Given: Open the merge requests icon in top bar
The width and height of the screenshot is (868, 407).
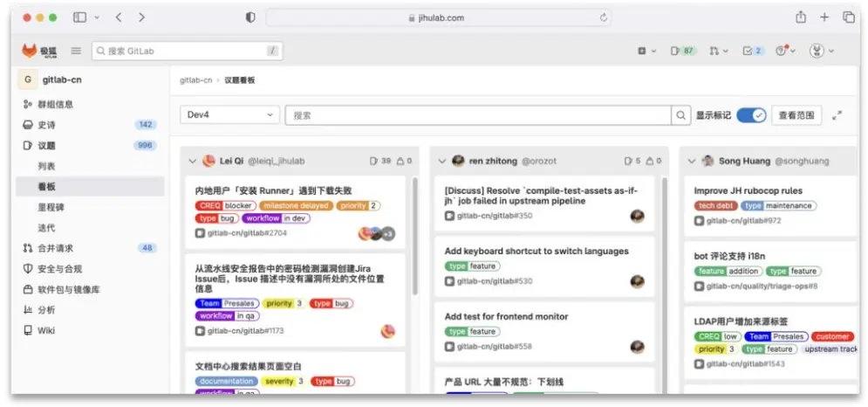Looking at the screenshot, I should click(714, 52).
